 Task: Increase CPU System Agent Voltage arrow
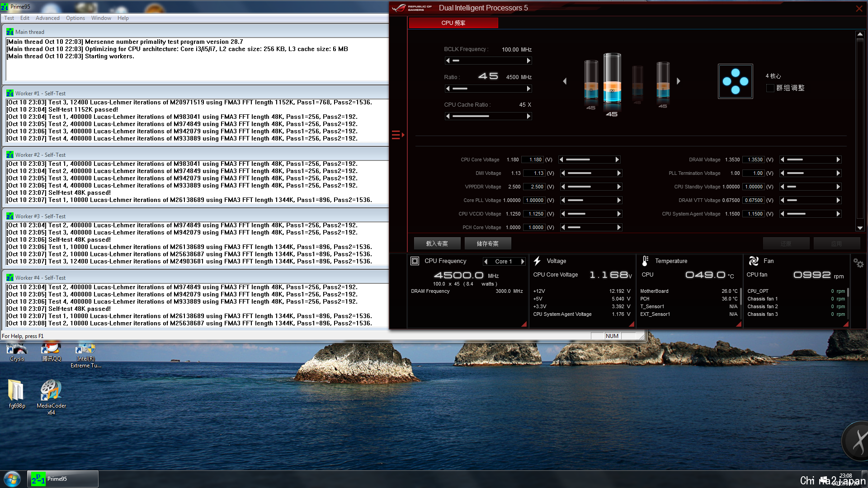[838, 214]
